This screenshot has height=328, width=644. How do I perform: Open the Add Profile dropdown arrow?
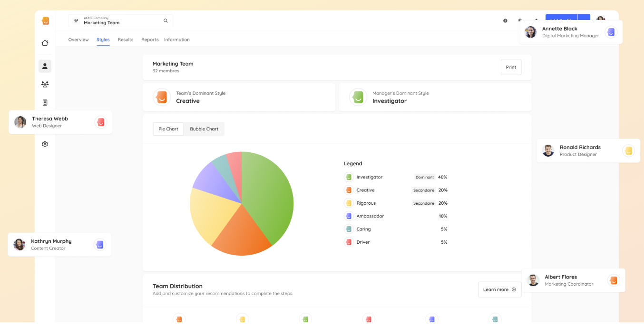tap(585, 18)
